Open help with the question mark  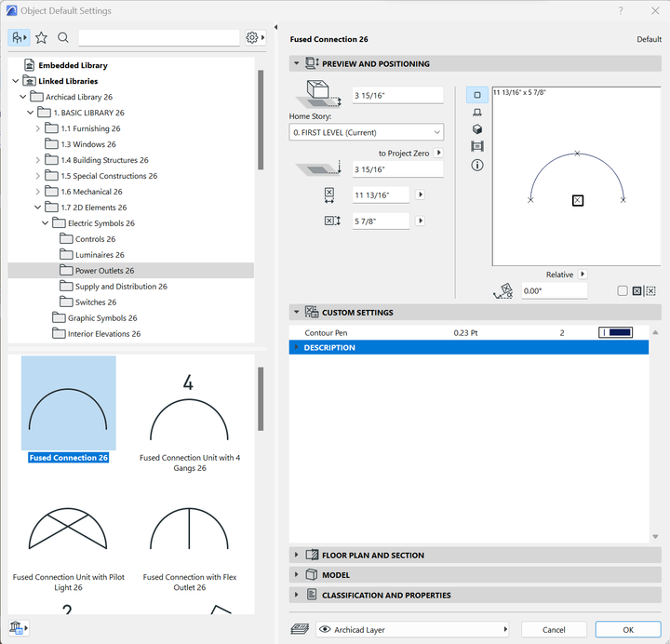(x=621, y=10)
